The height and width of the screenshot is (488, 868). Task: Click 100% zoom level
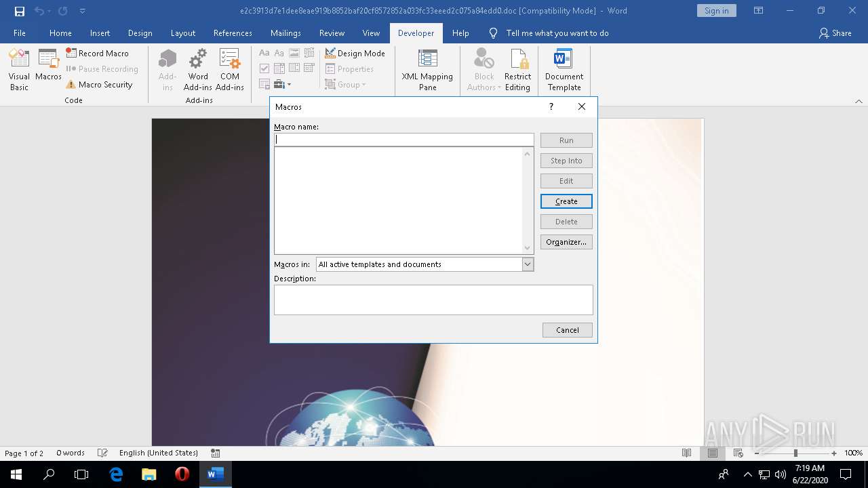(853, 453)
